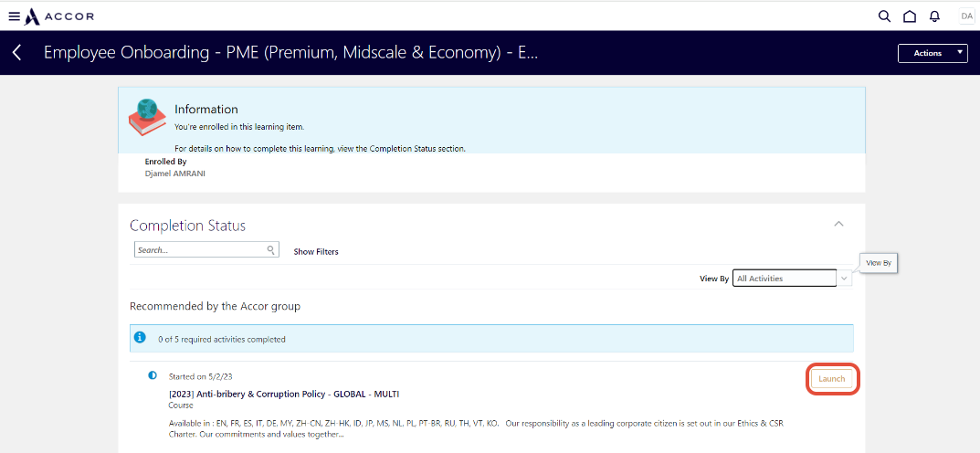Click the half-filled in-progress status icon
The width and height of the screenshot is (980, 453).
coord(152,375)
